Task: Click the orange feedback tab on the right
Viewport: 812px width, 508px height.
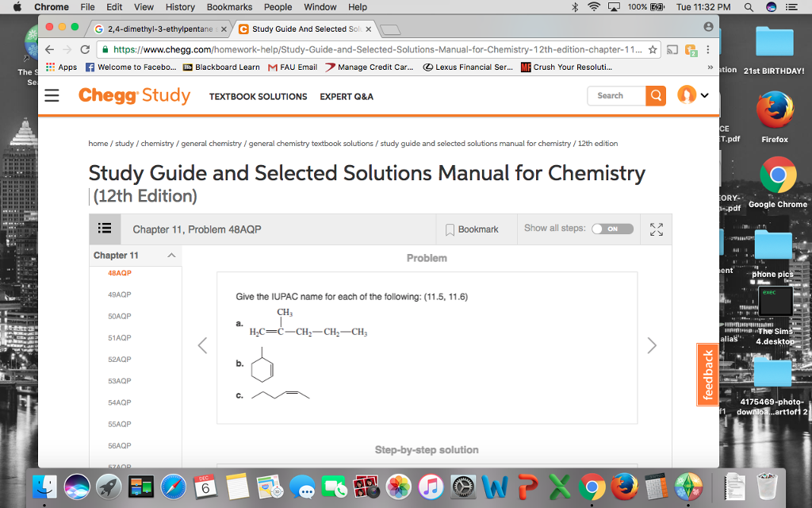Action: (x=707, y=374)
